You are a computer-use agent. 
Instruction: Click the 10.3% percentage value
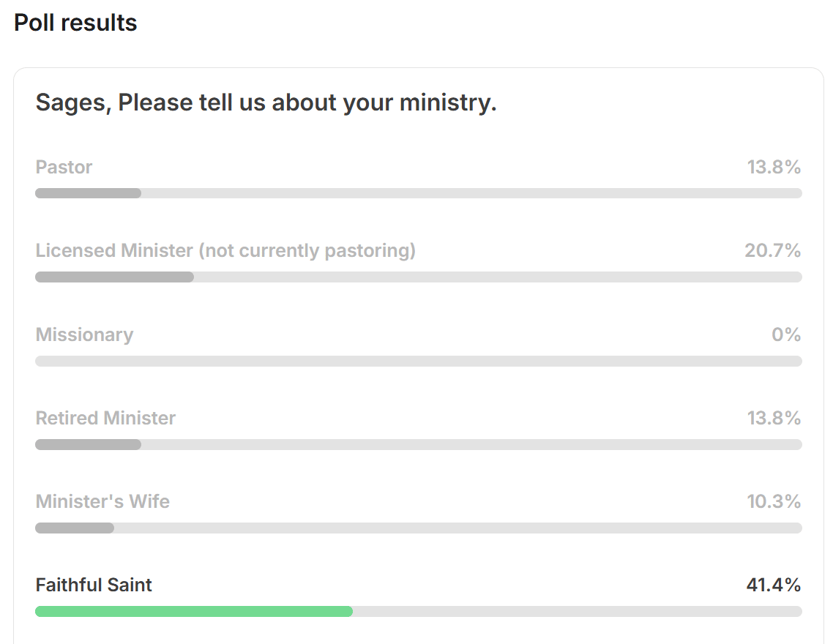coord(774,501)
